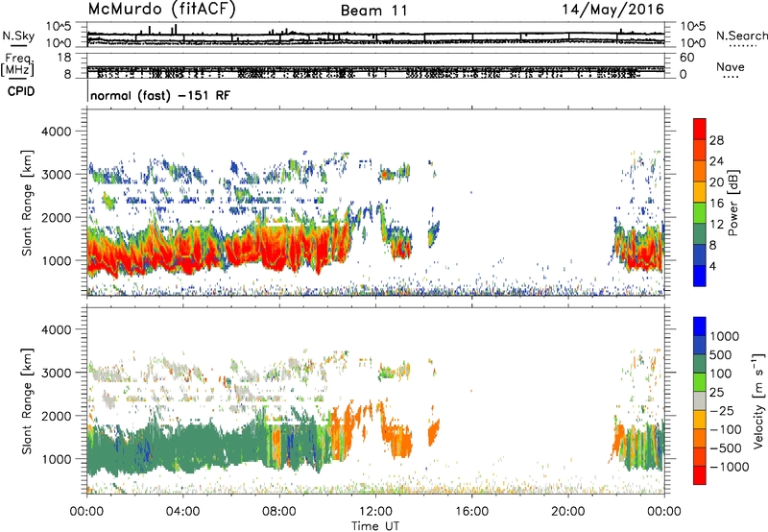This screenshot has width=768, height=532.
Task: Click the '4000' tick label on the power panel
Action: pos(56,132)
